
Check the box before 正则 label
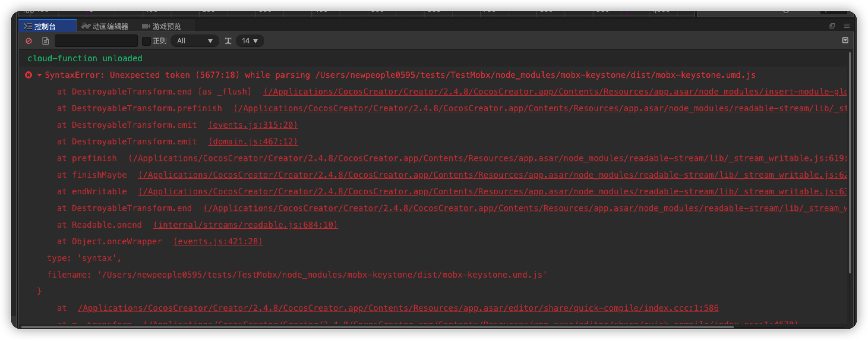(146, 41)
